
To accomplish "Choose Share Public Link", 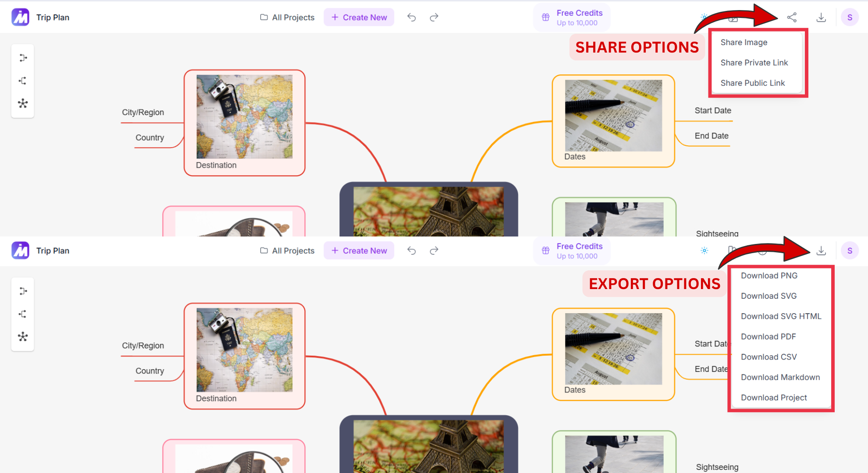I will 753,83.
